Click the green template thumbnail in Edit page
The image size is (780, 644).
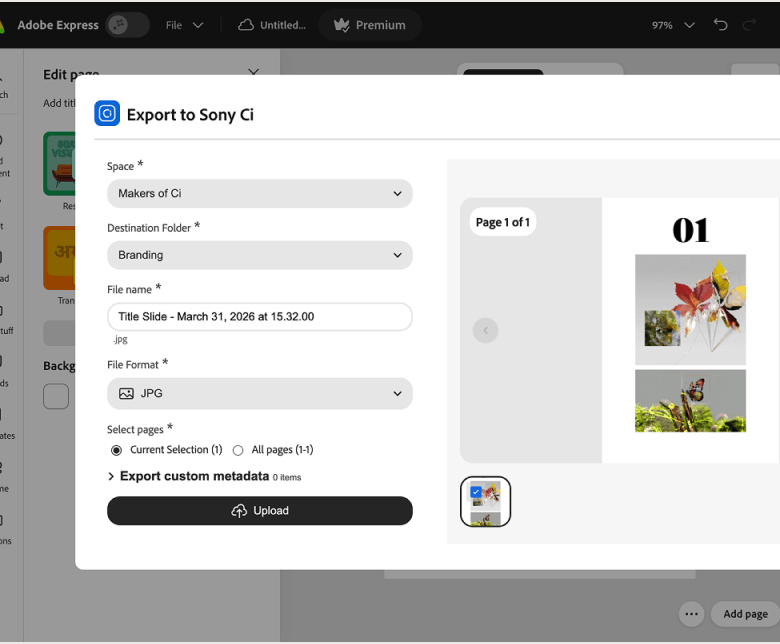(59, 164)
